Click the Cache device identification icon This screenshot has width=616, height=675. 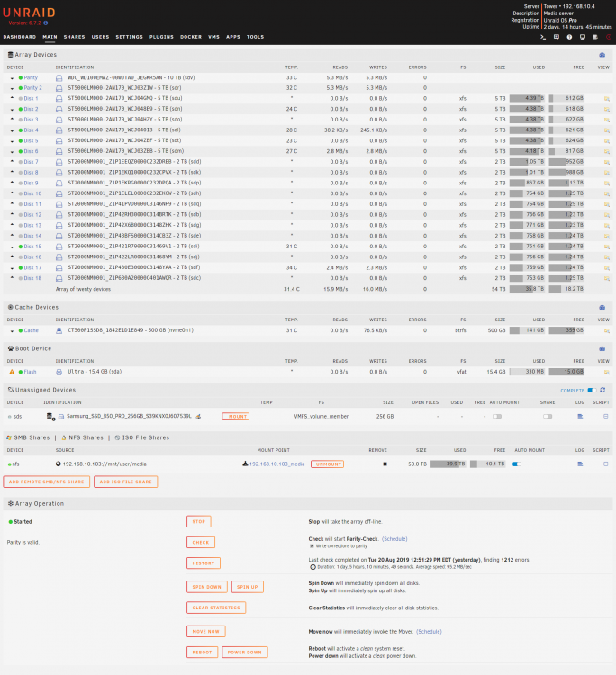pyautogui.click(x=59, y=330)
